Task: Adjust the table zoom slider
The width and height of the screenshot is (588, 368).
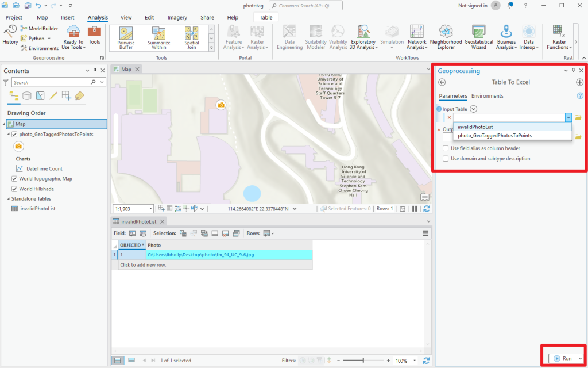Action: pyautogui.click(x=363, y=361)
